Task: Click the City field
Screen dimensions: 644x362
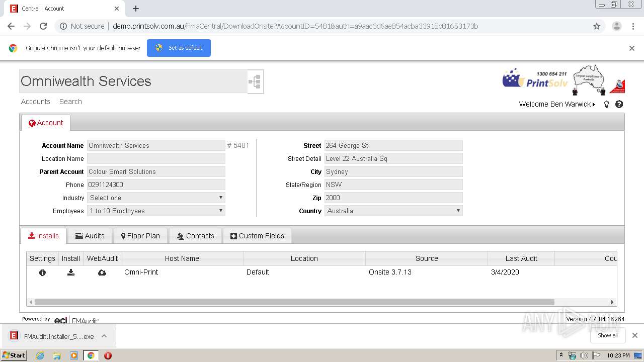Action: (393, 171)
